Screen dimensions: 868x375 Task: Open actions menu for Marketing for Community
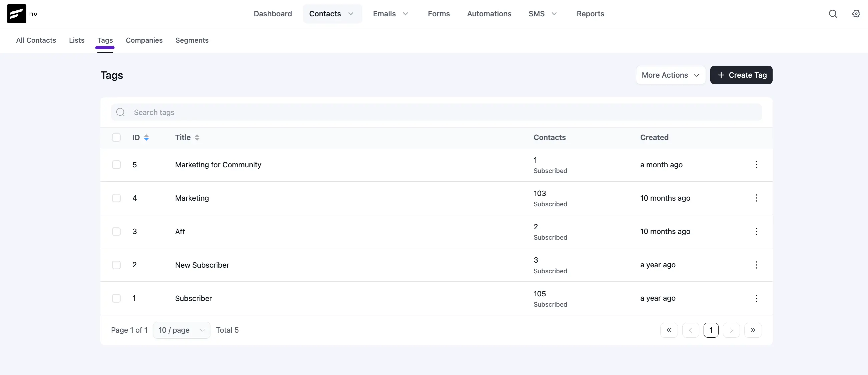757,165
